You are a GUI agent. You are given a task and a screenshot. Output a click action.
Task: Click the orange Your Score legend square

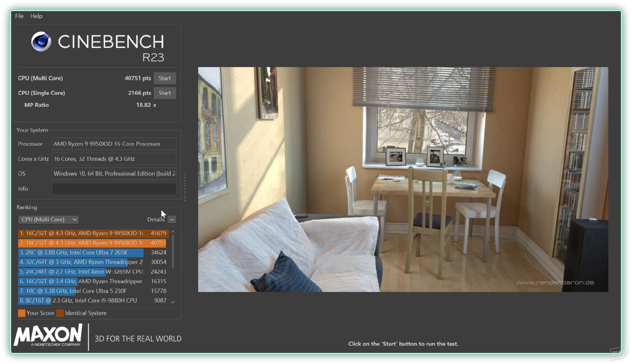22,313
